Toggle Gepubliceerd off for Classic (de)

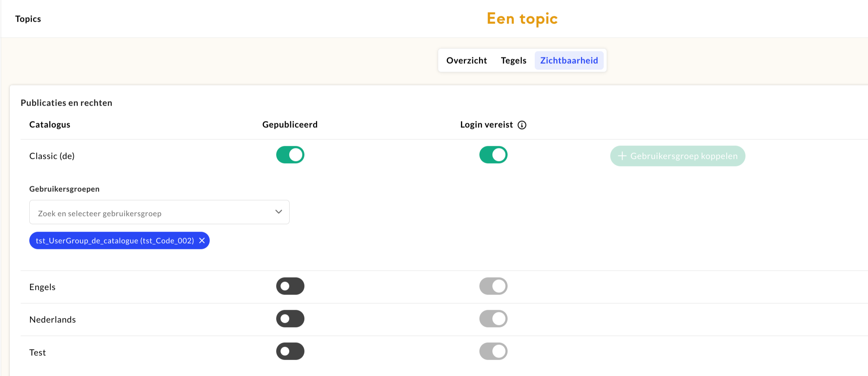[x=290, y=155]
